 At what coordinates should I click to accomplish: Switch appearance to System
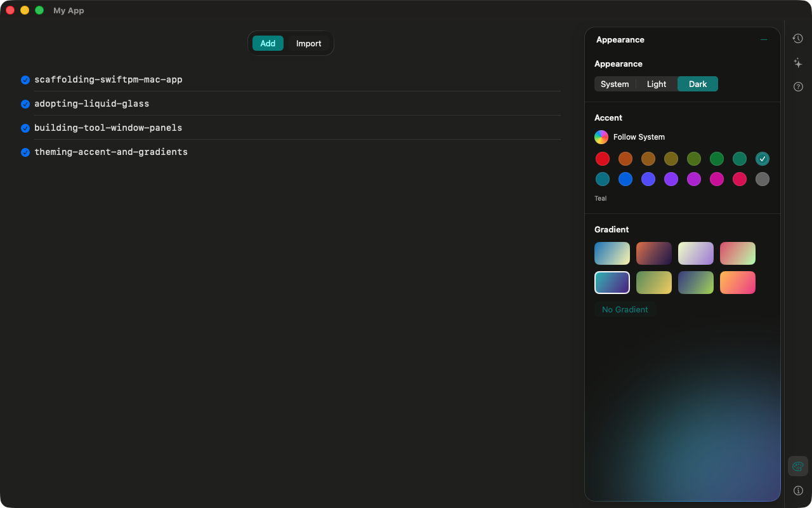[x=615, y=84]
